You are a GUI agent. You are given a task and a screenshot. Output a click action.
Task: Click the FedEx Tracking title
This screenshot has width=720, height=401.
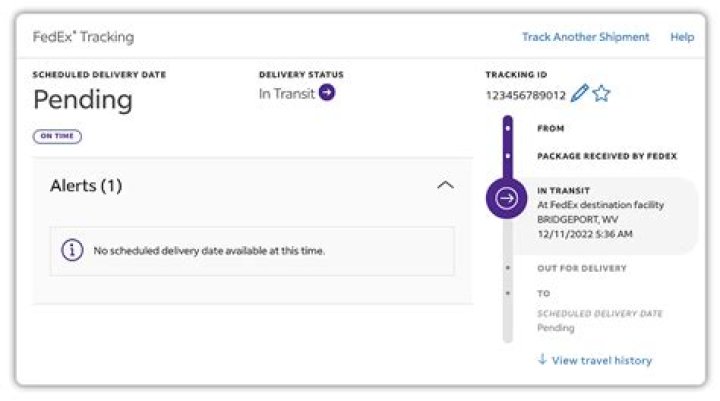point(83,37)
